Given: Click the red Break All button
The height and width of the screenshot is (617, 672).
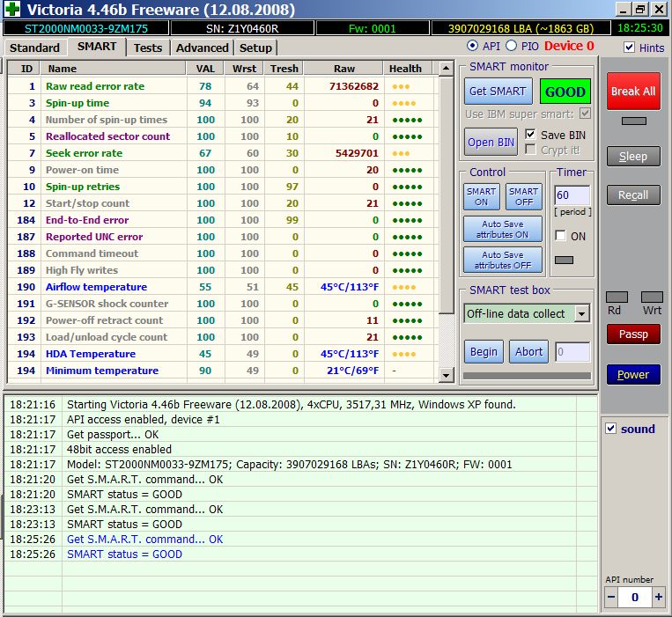Looking at the screenshot, I should [x=633, y=92].
